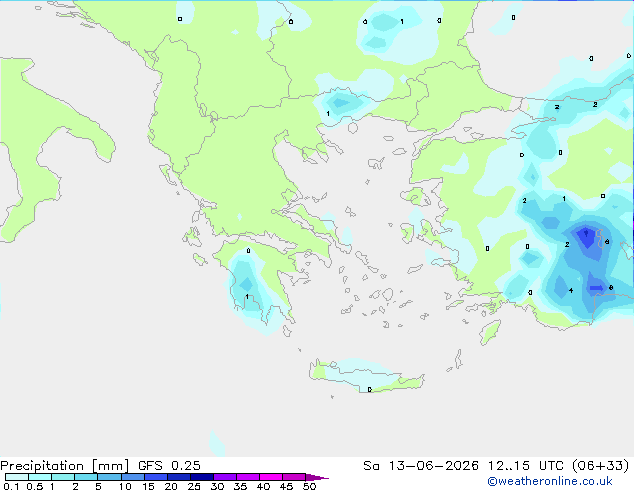The image size is (634, 490).
Task: Select the 35–40 mm violet legend swatch
Action: (x=248, y=477)
